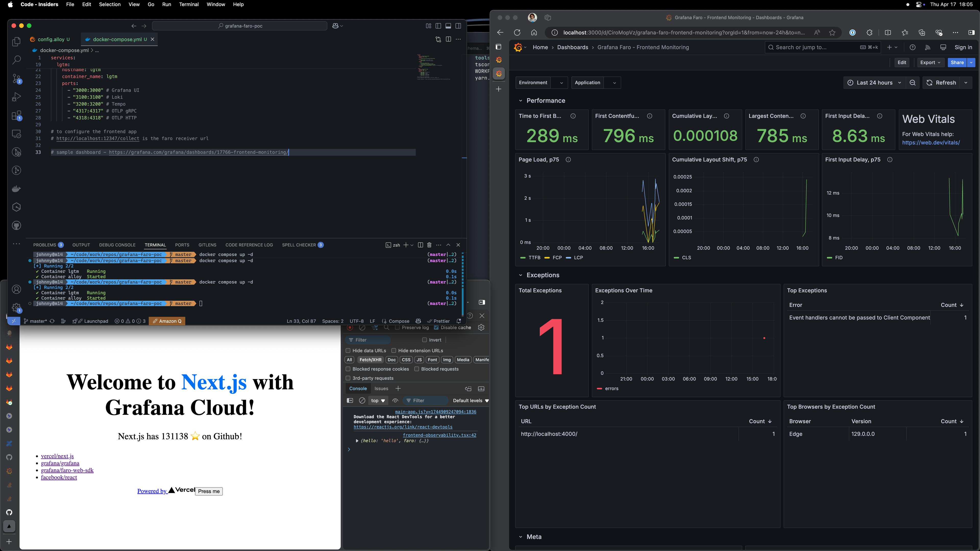Open Accounts menu in VS Code activity bar
Screen dimensions: 980x551
[16, 289]
